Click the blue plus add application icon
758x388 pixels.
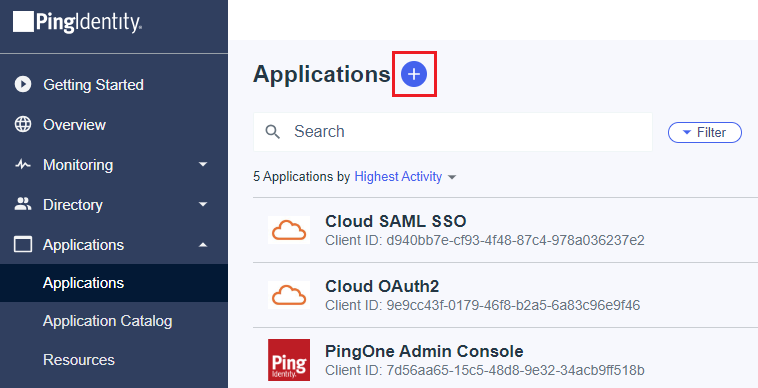[x=414, y=74]
